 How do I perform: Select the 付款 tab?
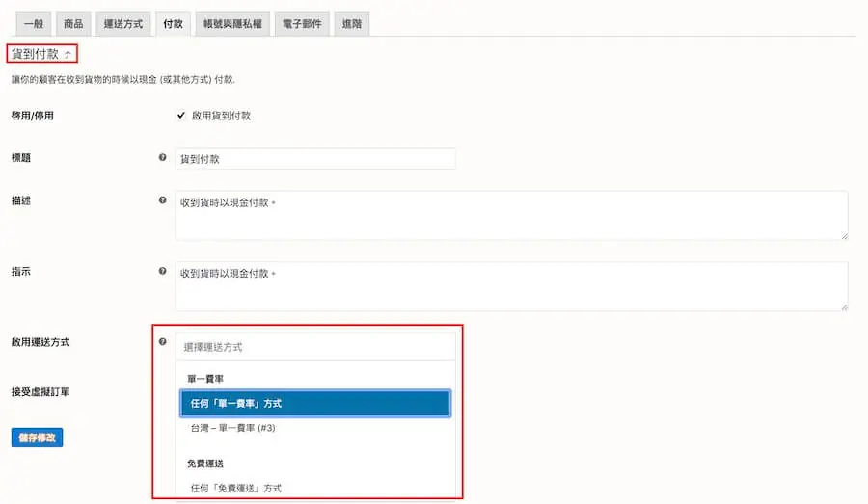173,24
